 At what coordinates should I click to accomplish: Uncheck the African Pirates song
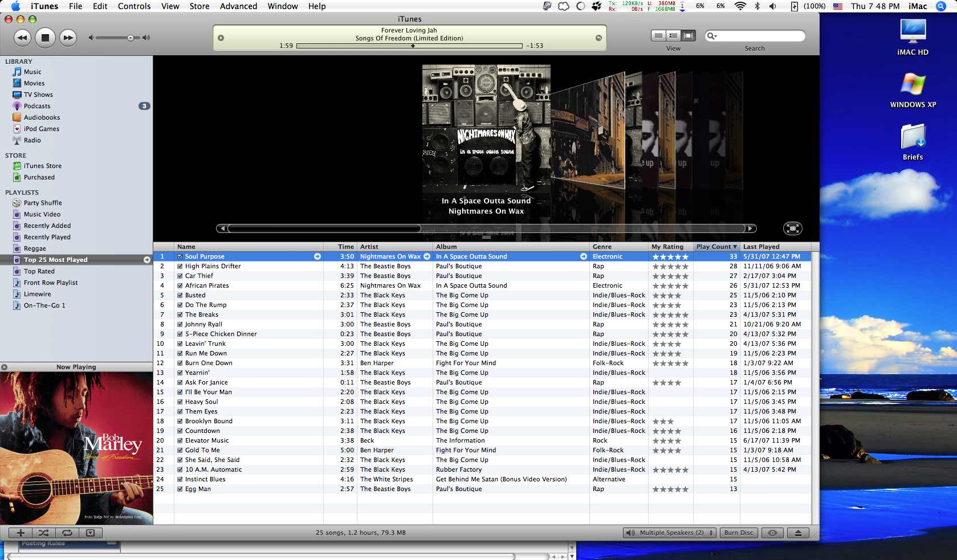(x=180, y=285)
